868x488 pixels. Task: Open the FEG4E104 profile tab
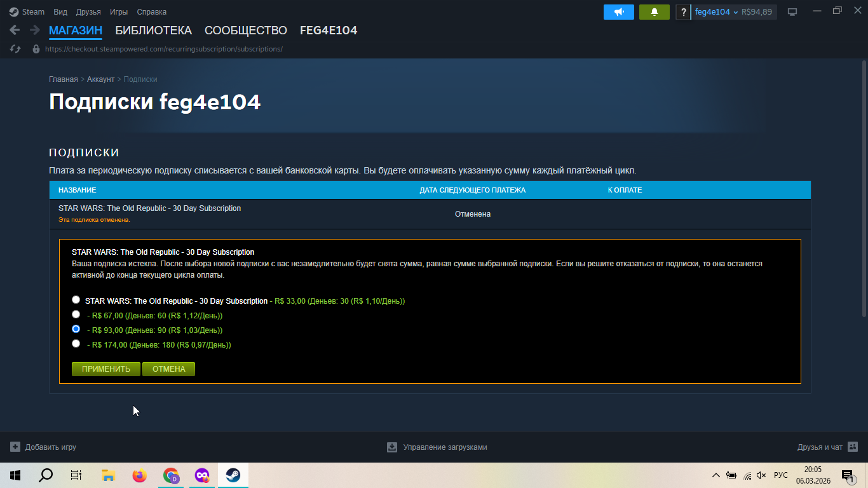(x=329, y=30)
